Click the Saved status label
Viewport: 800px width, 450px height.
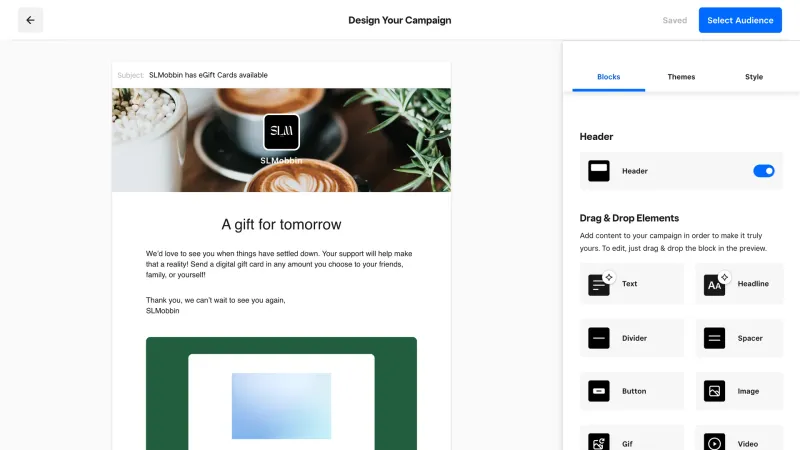[674, 20]
